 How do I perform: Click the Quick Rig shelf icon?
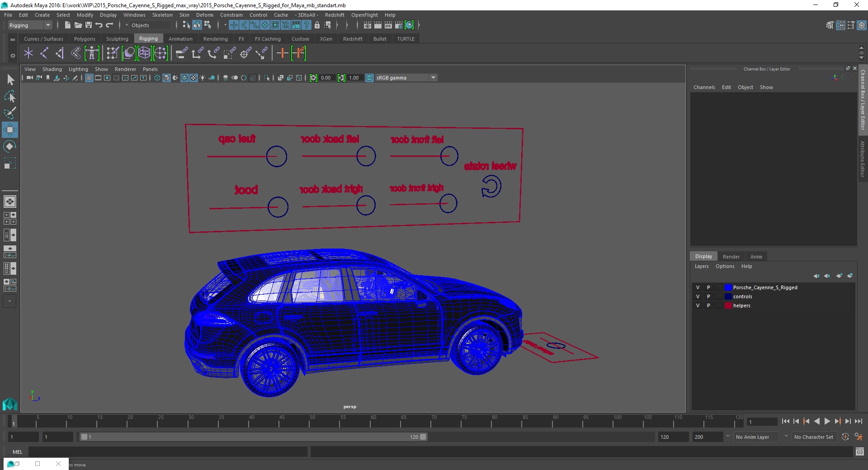coord(92,53)
